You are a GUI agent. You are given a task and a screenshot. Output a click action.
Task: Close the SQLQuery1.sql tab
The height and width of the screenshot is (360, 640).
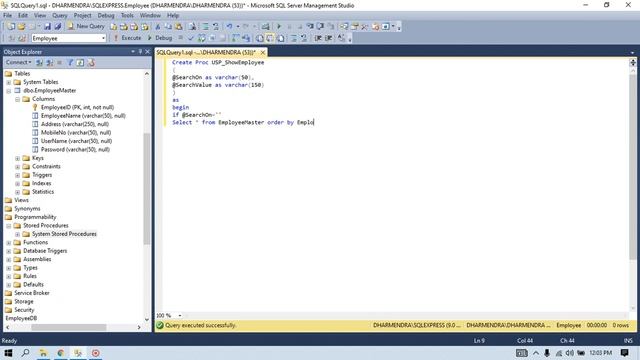point(263,52)
